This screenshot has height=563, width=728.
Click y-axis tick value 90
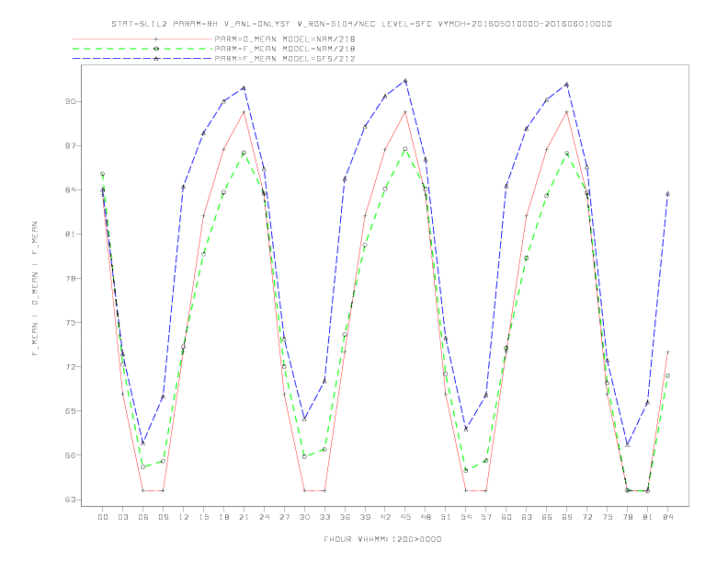tap(71, 102)
